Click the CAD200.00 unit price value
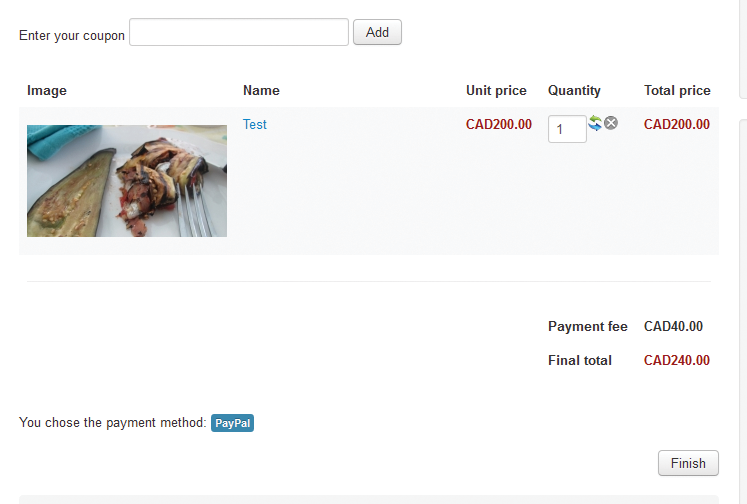Viewport: 747px width, 504px height. pyautogui.click(x=499, y=124)
